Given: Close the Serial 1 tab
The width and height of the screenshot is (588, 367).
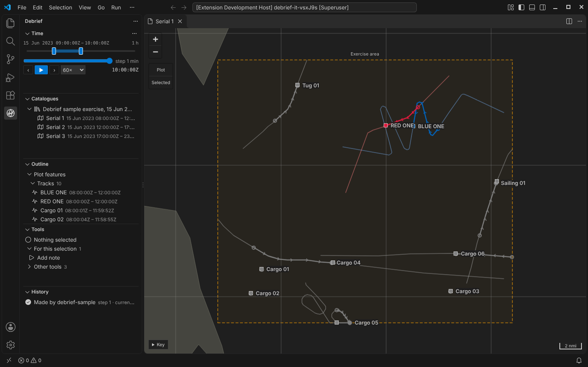Looking at the screenshot, I should click(180, 21).
